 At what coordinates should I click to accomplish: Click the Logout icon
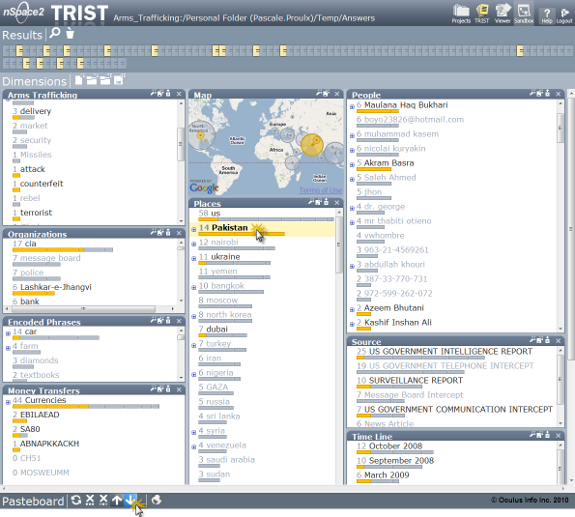tap(564, 15)
